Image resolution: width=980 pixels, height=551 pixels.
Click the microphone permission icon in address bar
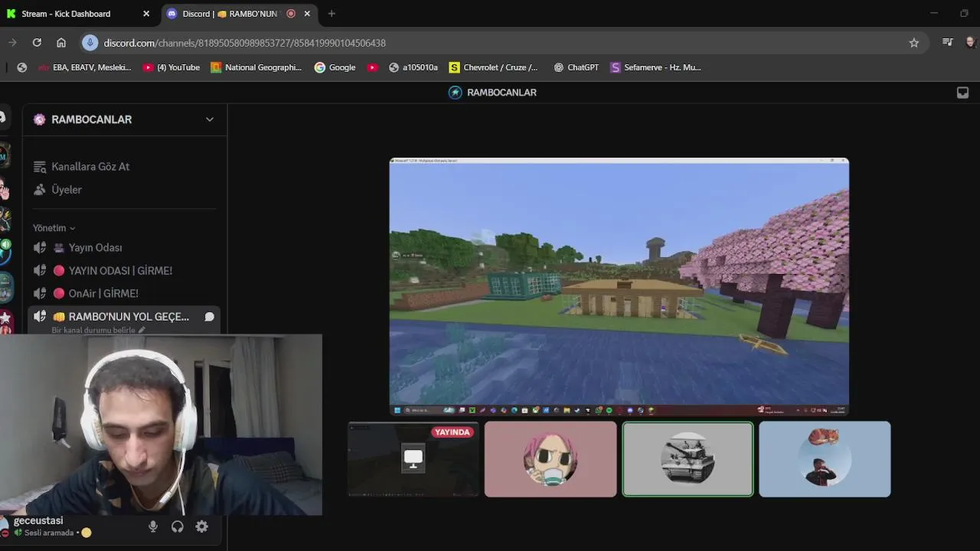click(90, 43)
